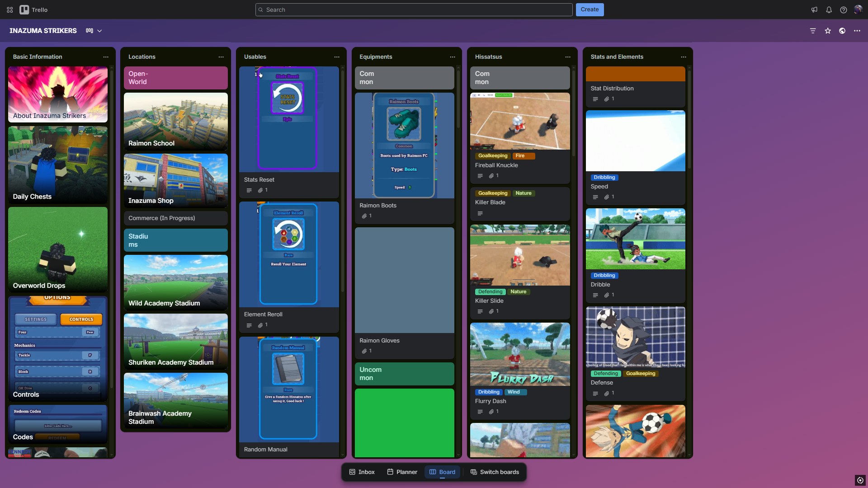This screenshot has width=868, height=488.
Task: Open the board actions three-dot menu
Action: (858, 31)
